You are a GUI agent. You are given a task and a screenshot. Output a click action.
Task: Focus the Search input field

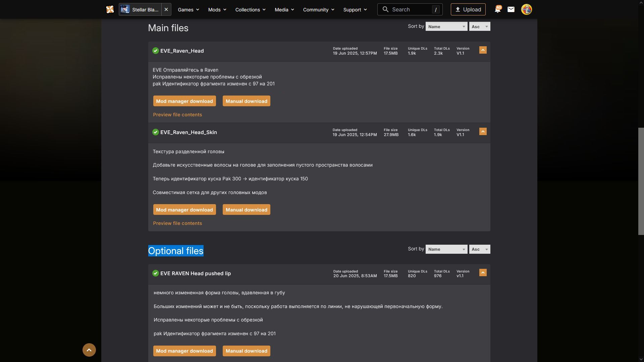(410, 9)
